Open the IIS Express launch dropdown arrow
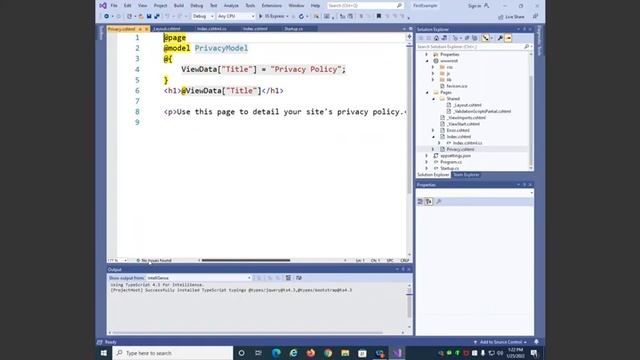 pos(287,16)
